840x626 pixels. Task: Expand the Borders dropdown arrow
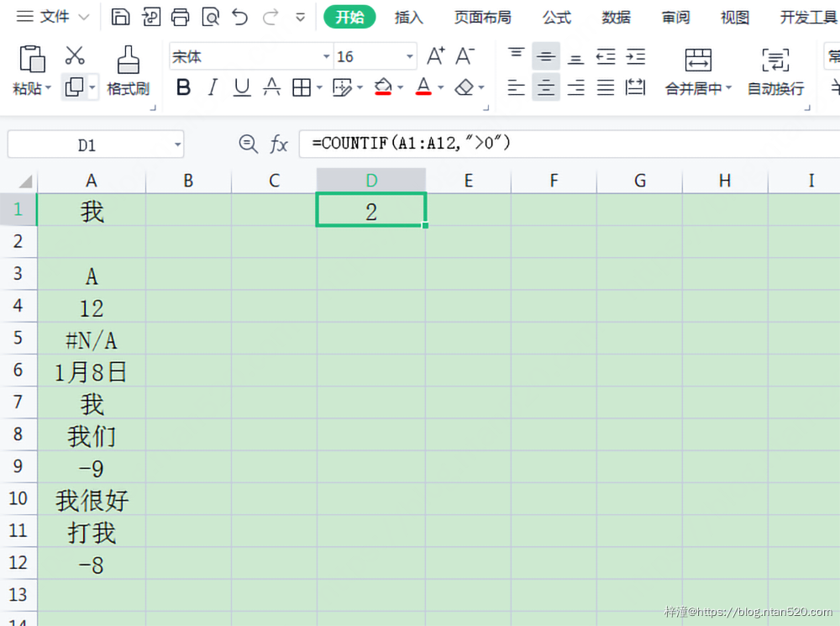click(319, 87)
